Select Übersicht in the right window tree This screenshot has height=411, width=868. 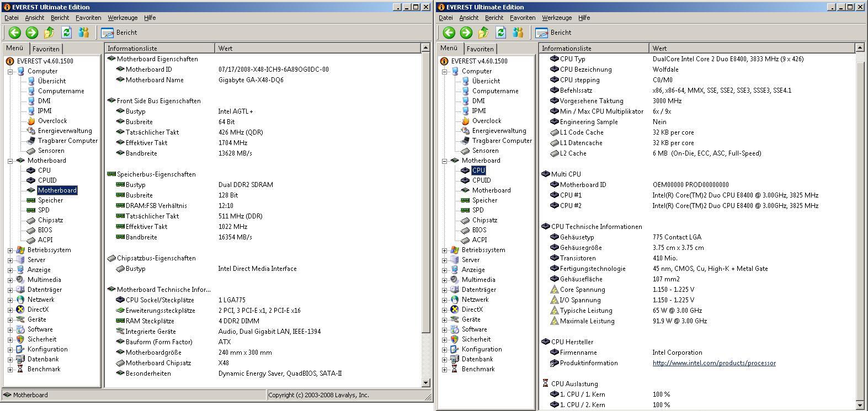click(x=486, y=81)
